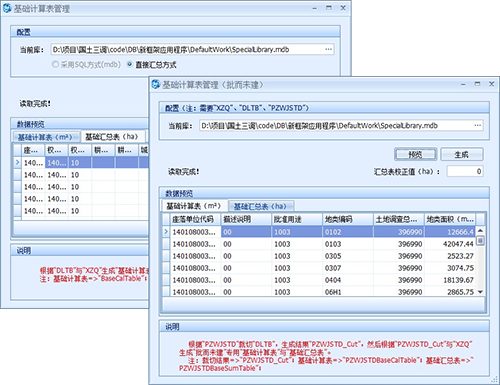This screenshot has height=385, width=500.
Task: Select cell 0102 in 地类编码 column
Action: (348, 232)
